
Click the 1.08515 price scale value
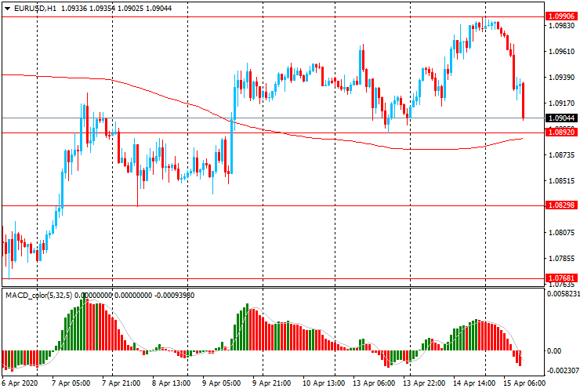[x=562, y=181]
